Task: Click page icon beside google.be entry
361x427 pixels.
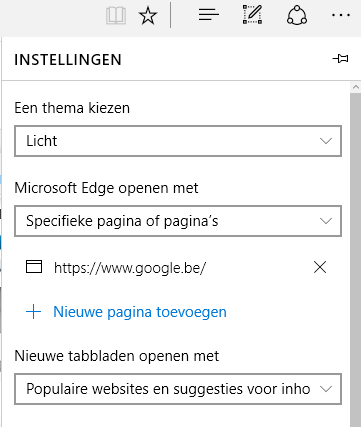Action: coord(34,267)
